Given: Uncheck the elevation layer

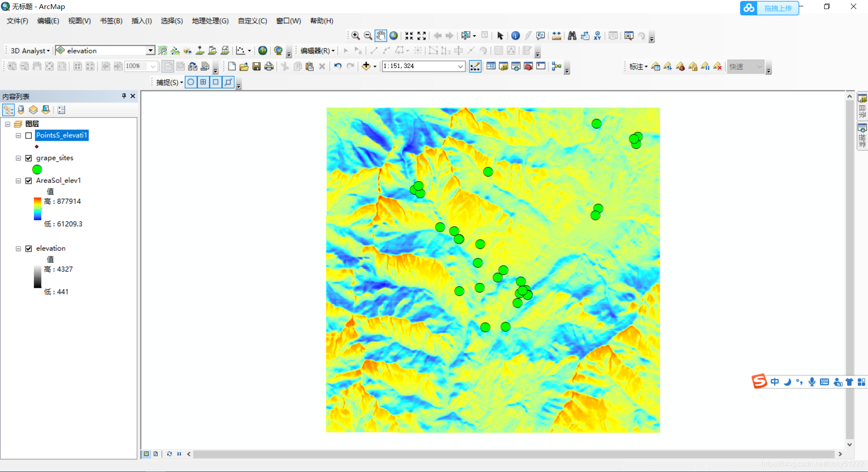Looking at the screenshot, I should [x=29, y=248].
